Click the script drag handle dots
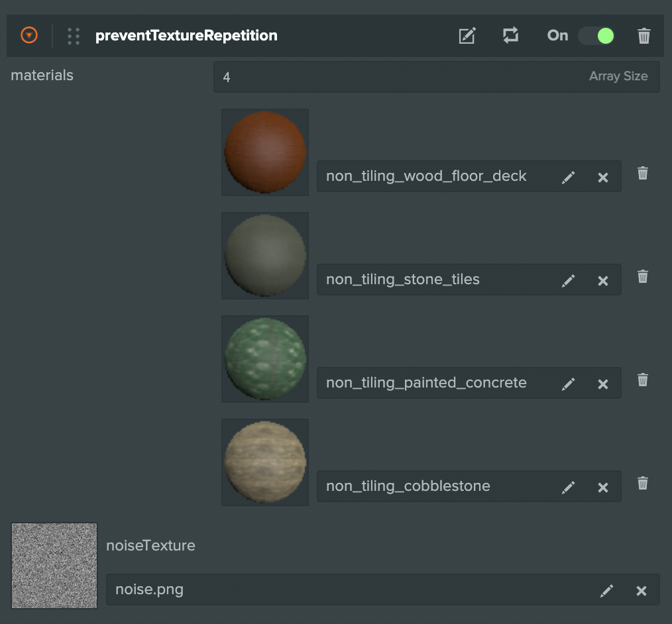The width and height of the screenshot is (672, 624). [73, 36]
